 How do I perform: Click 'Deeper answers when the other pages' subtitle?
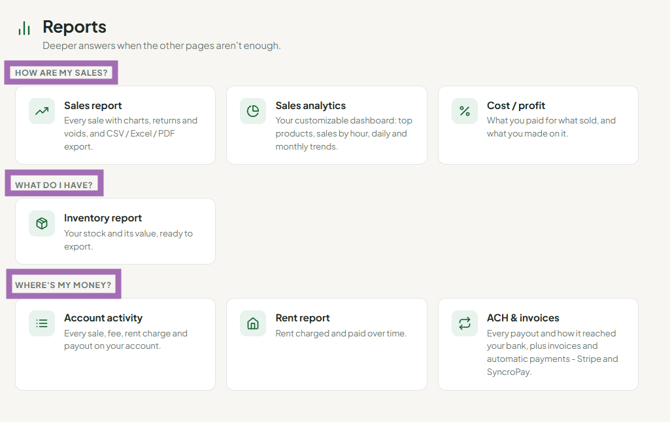[162, 46]
